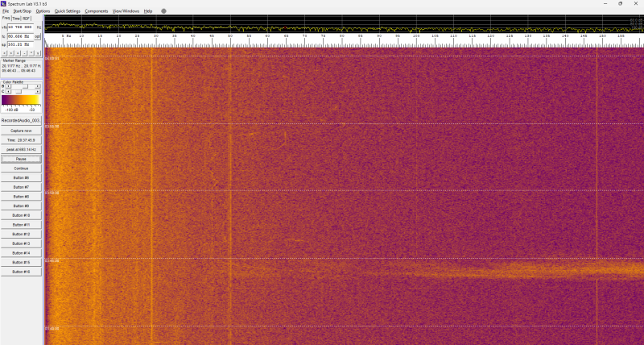The width and height of the screenshot is (644, 345).
Task: Click Button #15
Action: (x=21, y=262)
